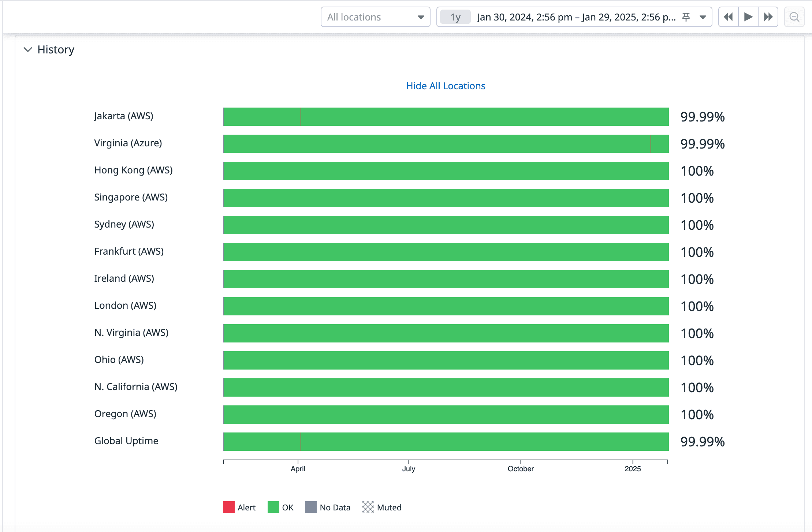Screen dimensions: 812x532
Task: Expand the History section chevron
Action: point(28,50)
